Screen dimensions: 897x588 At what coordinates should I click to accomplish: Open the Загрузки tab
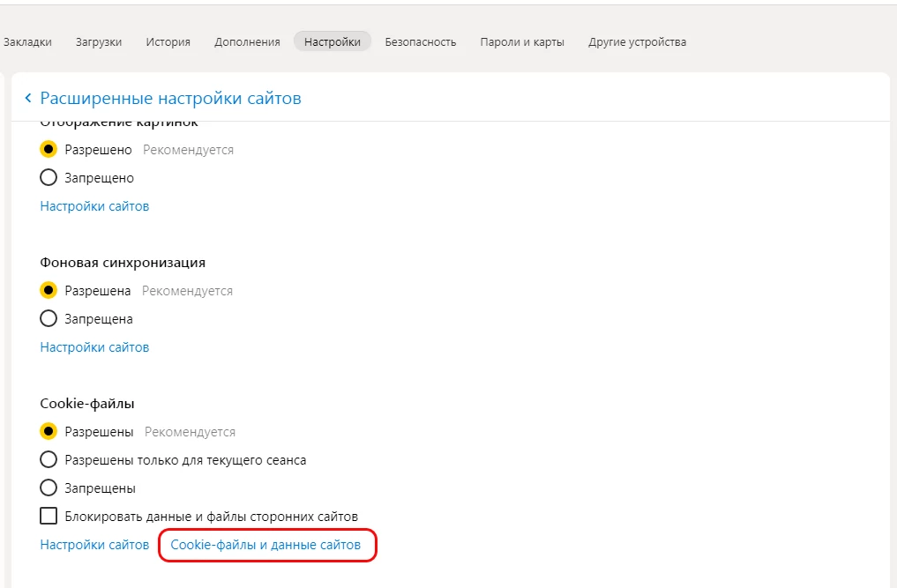click(99, 41)
